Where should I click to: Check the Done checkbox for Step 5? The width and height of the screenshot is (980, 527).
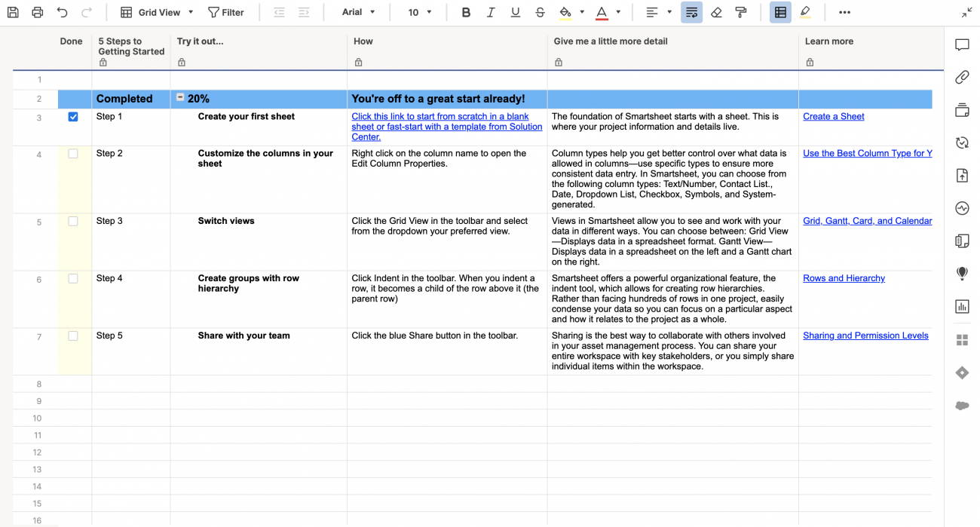(x=73, y=336)
